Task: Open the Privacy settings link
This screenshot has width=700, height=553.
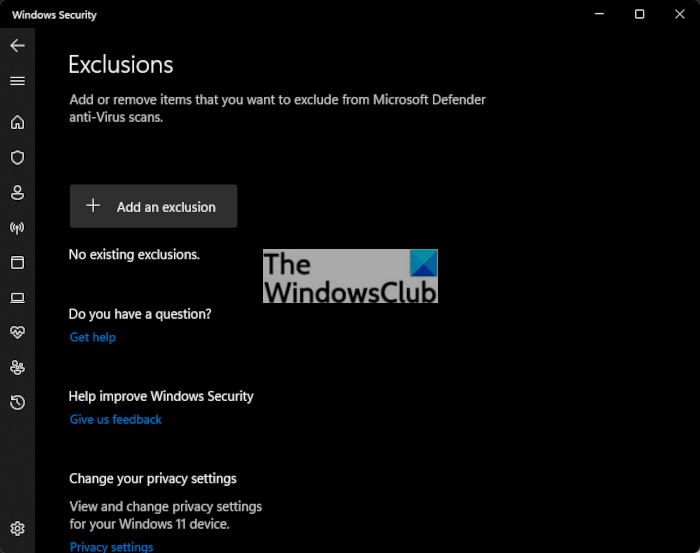Action: (112, 546)
